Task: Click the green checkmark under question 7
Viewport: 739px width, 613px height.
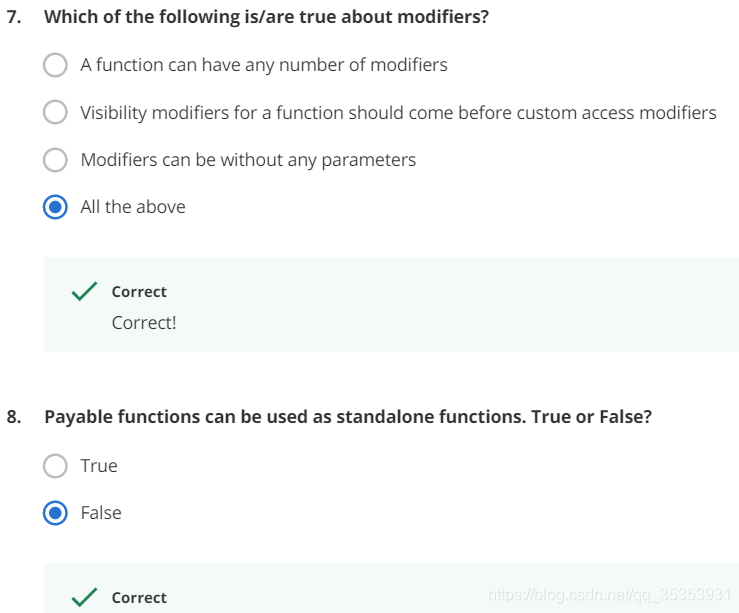Action: click(x=84, y=291)
